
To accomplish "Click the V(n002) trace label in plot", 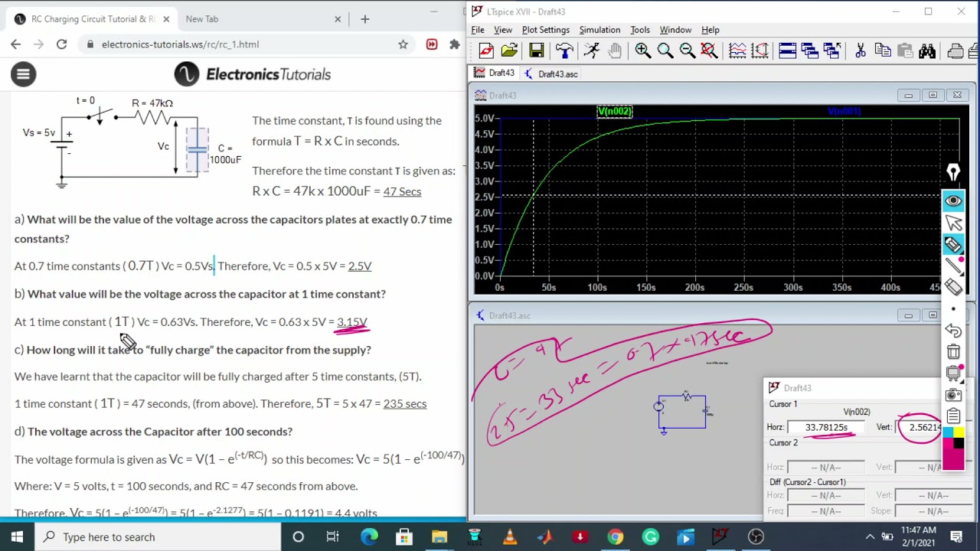I will pyautogui.click(x=615, y=112).
